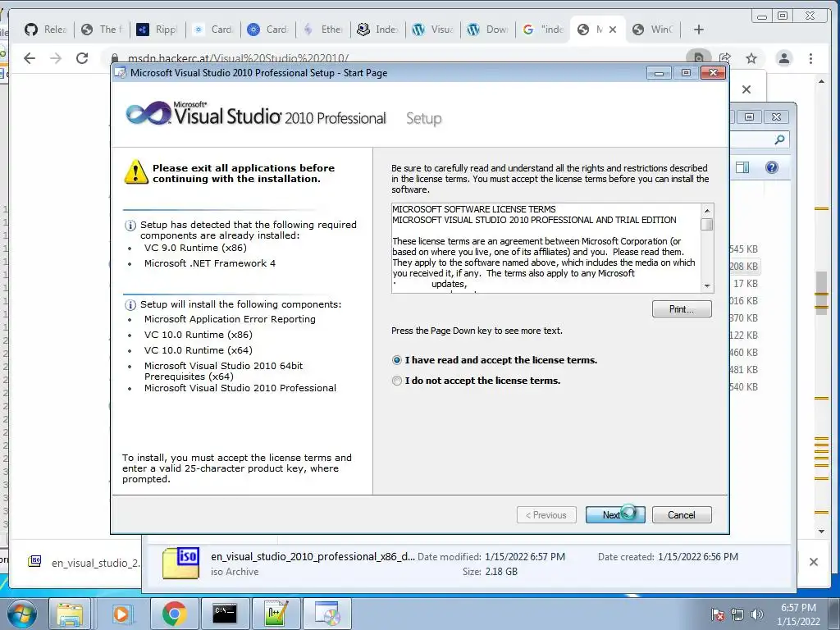The width and height of the screenshot is (840, 630).
Task: Switch to the 'Dow' WordPress tab
Action: coord(487,30)
